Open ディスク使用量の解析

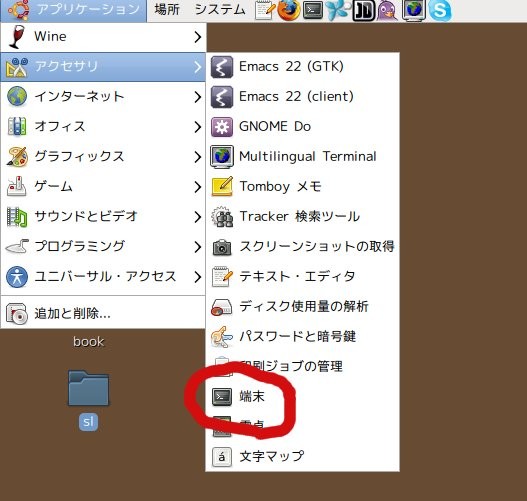click(x=302, y=306)
